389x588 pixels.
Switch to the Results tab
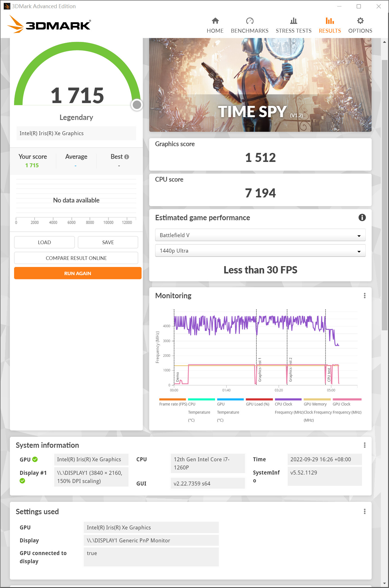(x=330, y=25)
